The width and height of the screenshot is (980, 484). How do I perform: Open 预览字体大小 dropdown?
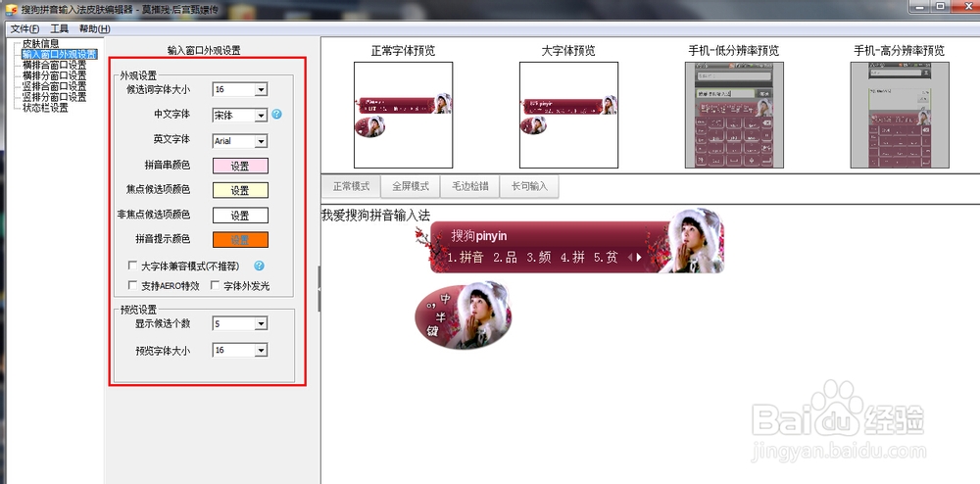click(x=262, y=351)
